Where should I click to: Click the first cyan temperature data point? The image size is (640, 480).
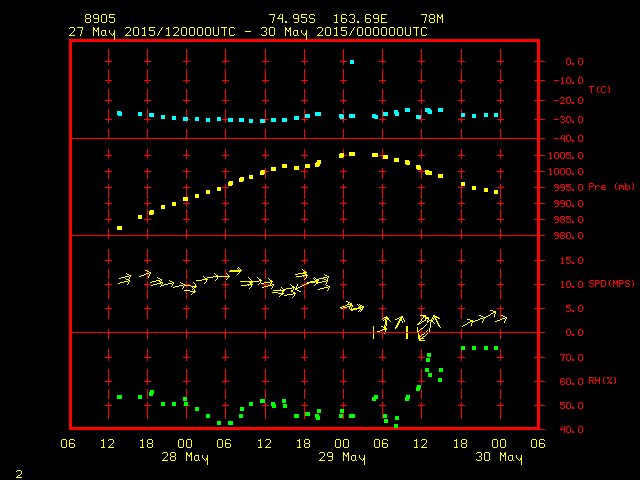point(120,113)
